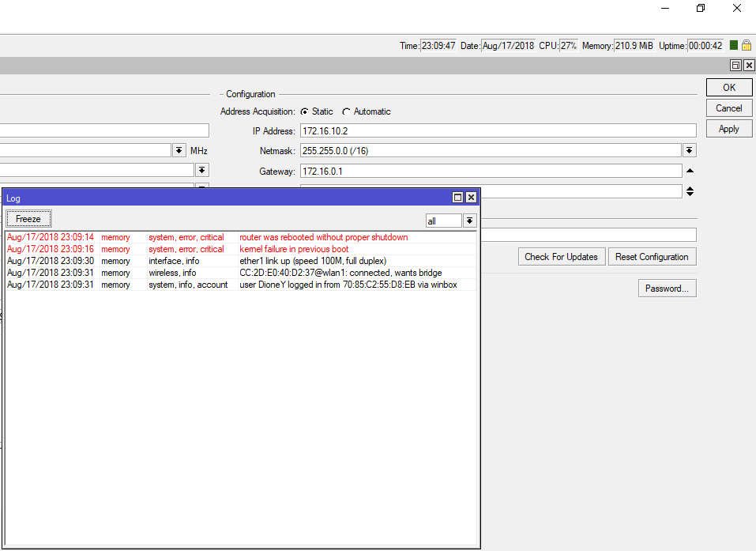Image resolution: width=756 pixels, height=551 pixels.
Task: Close the inner panel with X icon
Action: [x=749, y=65]
